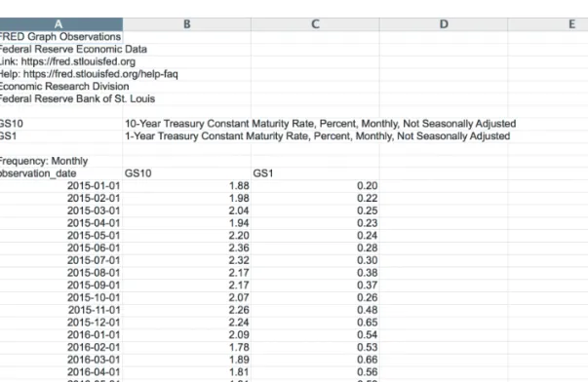588x382 pixels.
Task: Select the GS1 label in column A
Action: [x=61, y=136]
